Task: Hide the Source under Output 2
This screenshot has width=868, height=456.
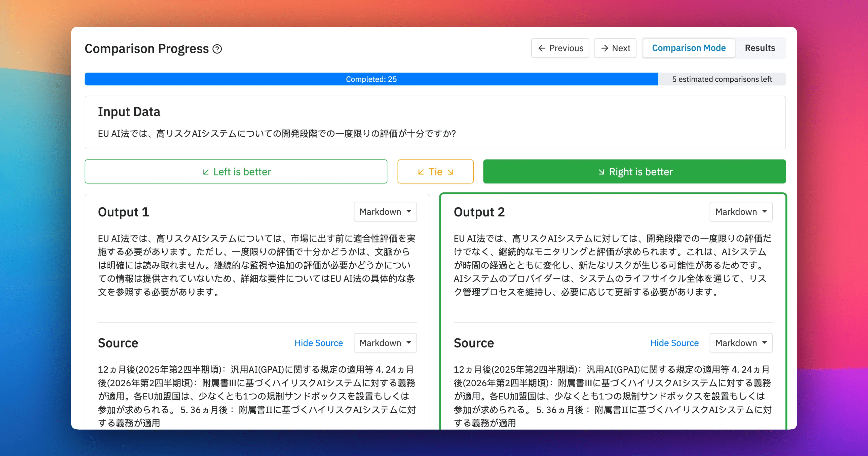Action: tap(674, 343)
